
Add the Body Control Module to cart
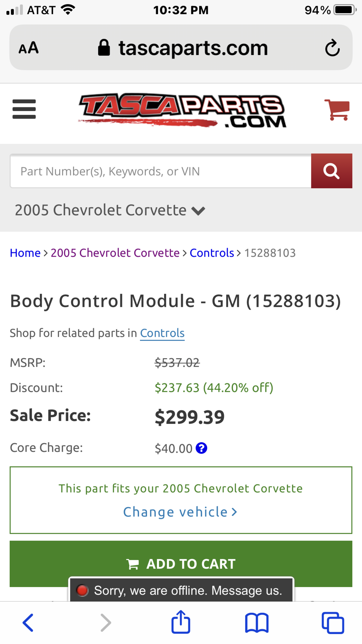181,564
